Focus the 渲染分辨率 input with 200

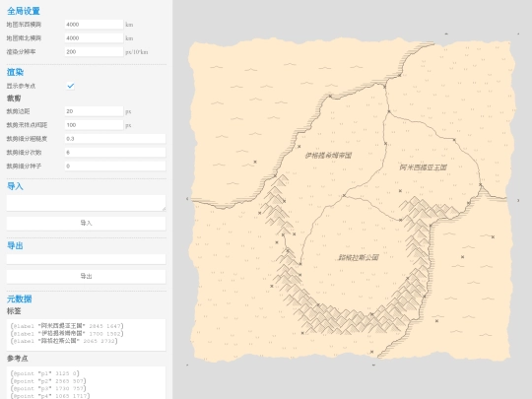94,51
